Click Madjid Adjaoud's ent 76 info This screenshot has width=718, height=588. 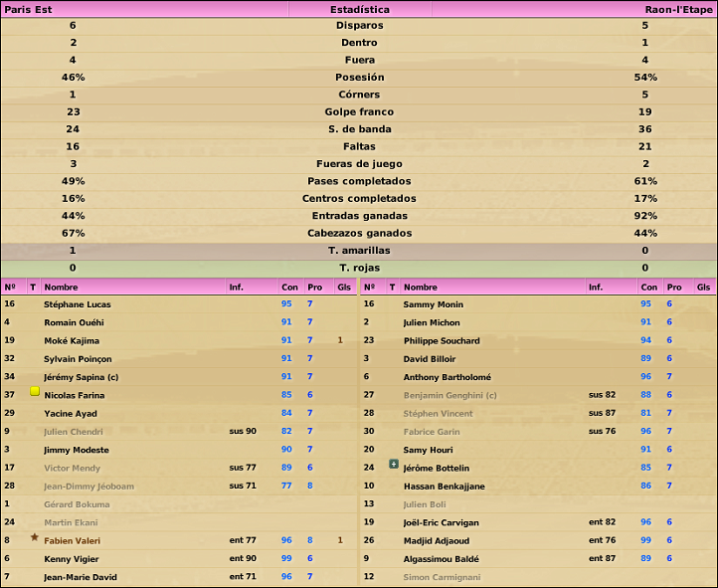[603, 540]
